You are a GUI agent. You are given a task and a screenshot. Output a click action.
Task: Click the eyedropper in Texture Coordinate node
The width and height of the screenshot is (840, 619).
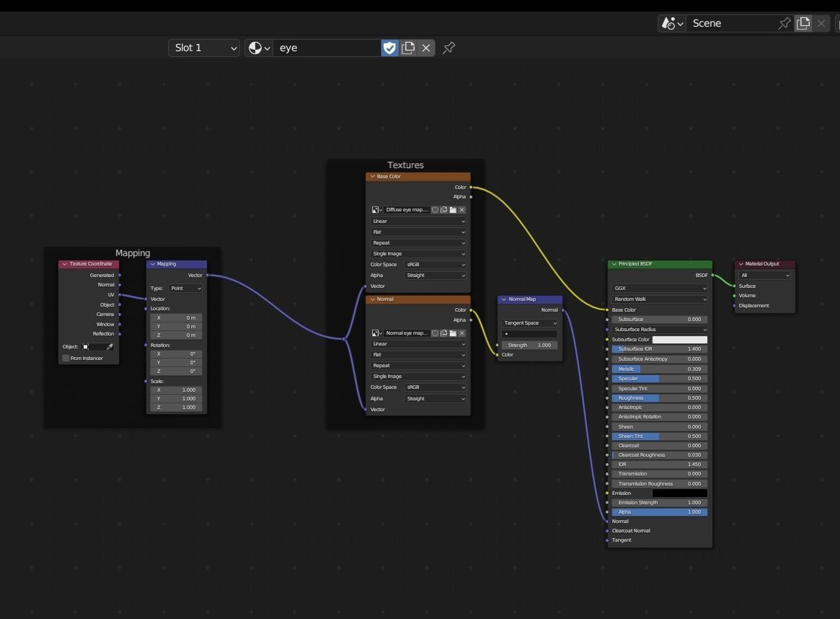(x=110, y=347)
